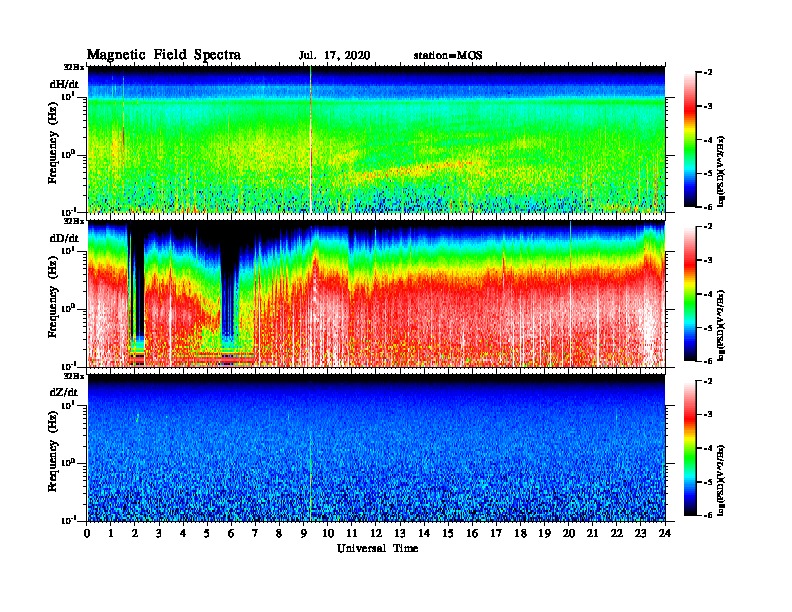Click hour 8 tick label on time axis
Screen dimensions: 792x612
tap(279, 533)
